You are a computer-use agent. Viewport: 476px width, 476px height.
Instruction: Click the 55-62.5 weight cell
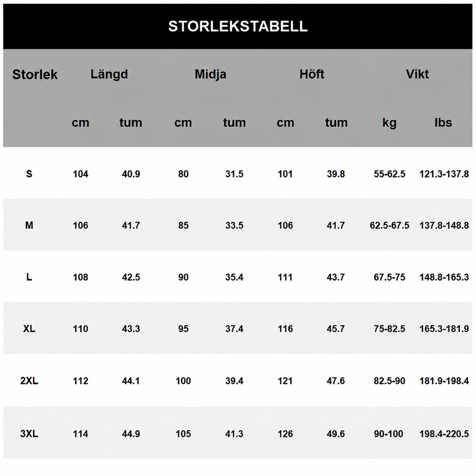[x=390, y=174]
